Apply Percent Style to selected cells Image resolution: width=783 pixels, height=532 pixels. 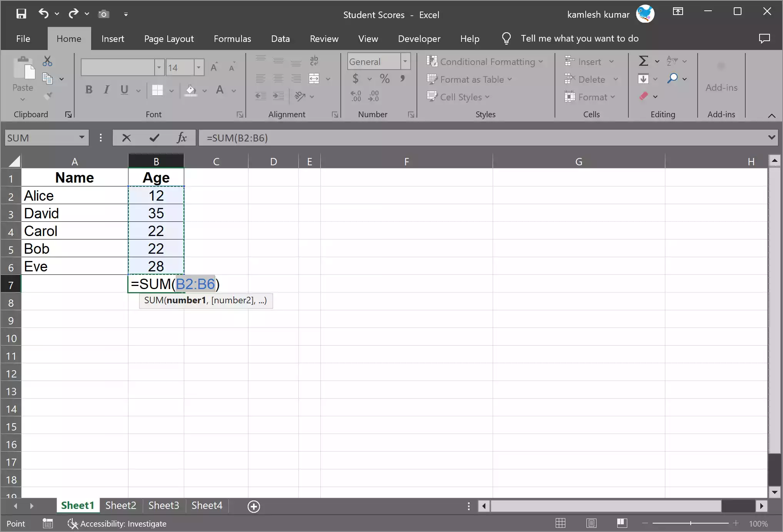coord(385,78)
